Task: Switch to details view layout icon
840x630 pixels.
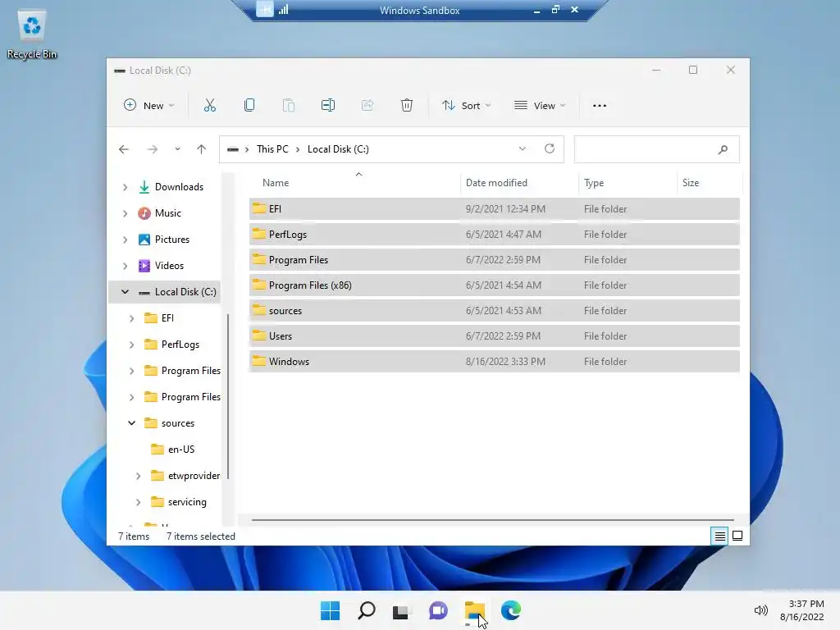Action: pyautogui.click(x=719, y=536)
